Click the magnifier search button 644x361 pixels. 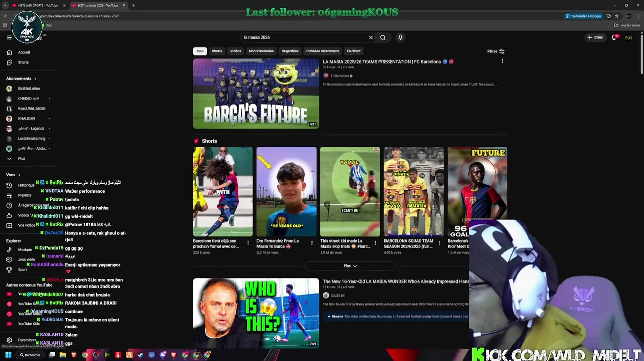pyautogui.click(x=383, y=37)
